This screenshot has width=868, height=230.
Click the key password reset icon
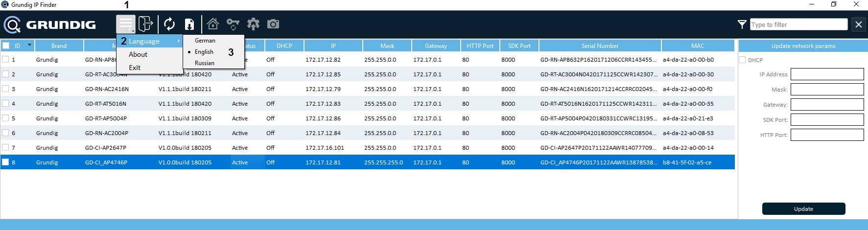[x=233, y=24]
